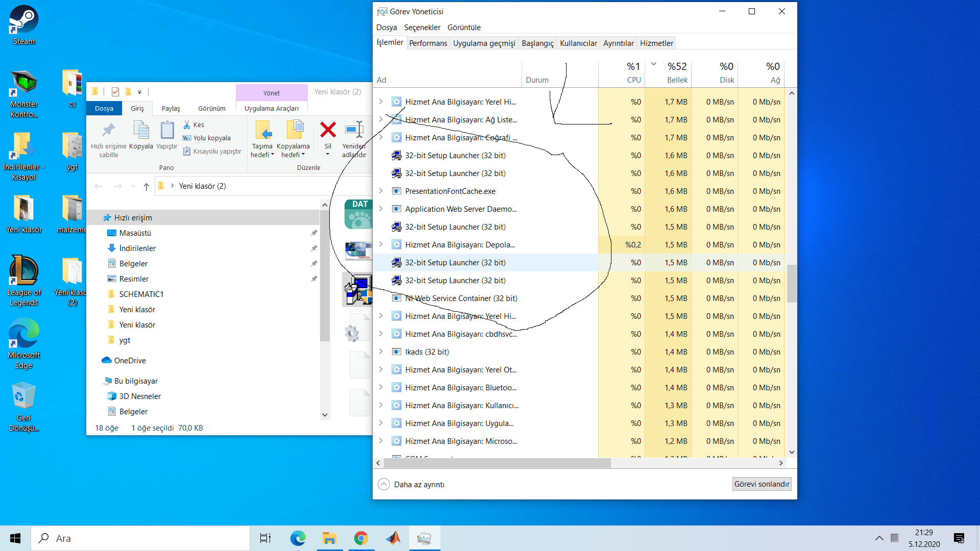Show hidden tray icons chevron

(x=879, y=538)
